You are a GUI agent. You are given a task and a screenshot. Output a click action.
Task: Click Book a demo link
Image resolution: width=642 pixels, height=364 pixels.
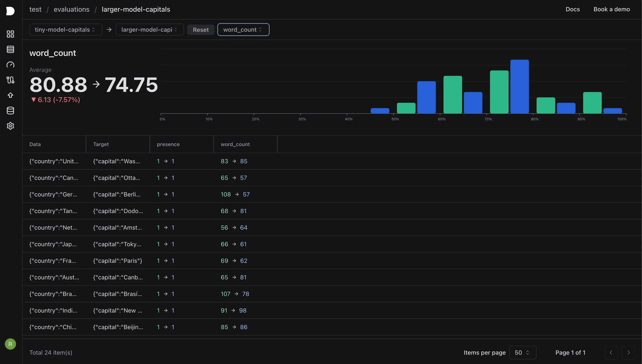click(x=612, y=9)
